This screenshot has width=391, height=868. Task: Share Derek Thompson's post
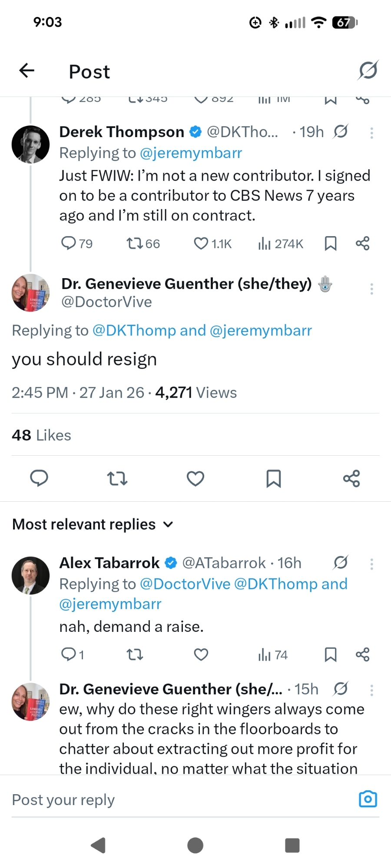363,243
